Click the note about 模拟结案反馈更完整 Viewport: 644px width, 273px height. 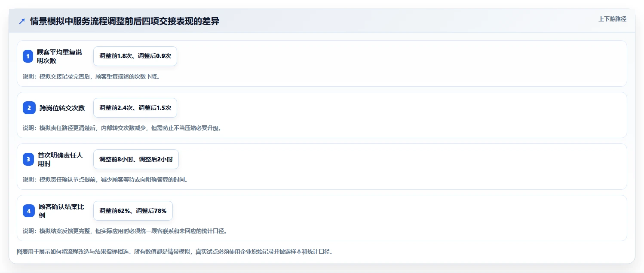pos(125,231)
